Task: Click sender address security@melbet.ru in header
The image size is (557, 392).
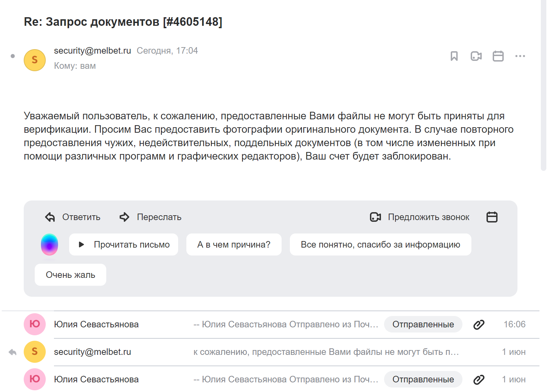Action: [92, 51]
